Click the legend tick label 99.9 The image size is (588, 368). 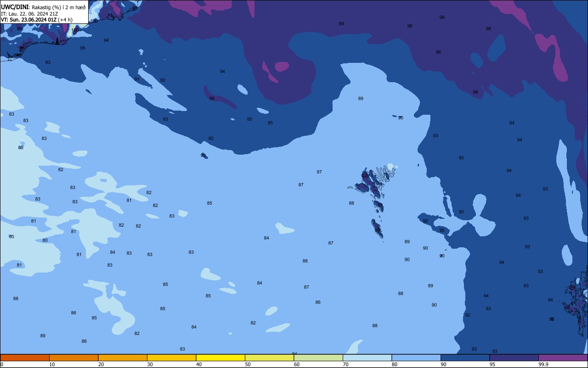543,364
